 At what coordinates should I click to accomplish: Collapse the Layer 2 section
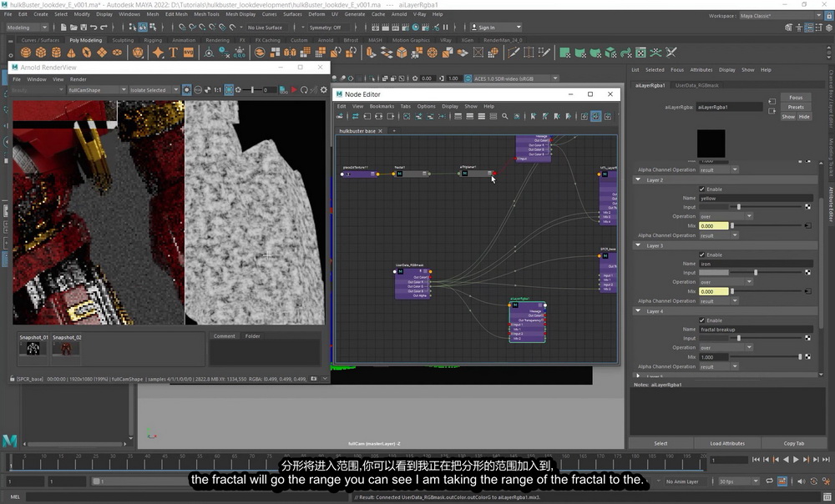click(637, 180)
